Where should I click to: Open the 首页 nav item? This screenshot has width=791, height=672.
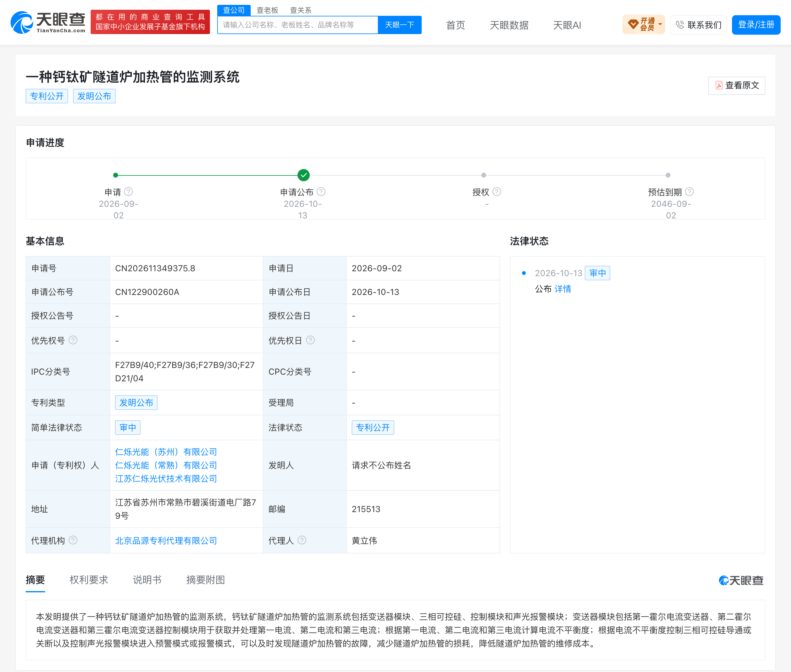coord(455,25)
